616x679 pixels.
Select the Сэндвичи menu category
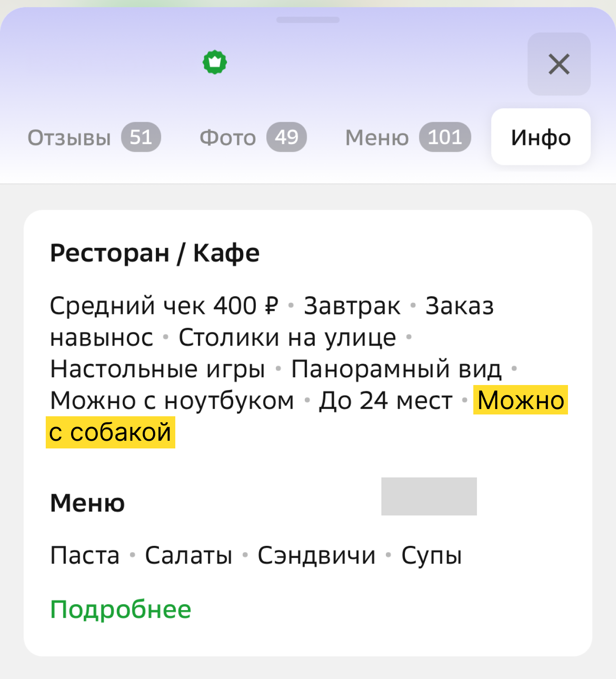[x=316, y=554]
